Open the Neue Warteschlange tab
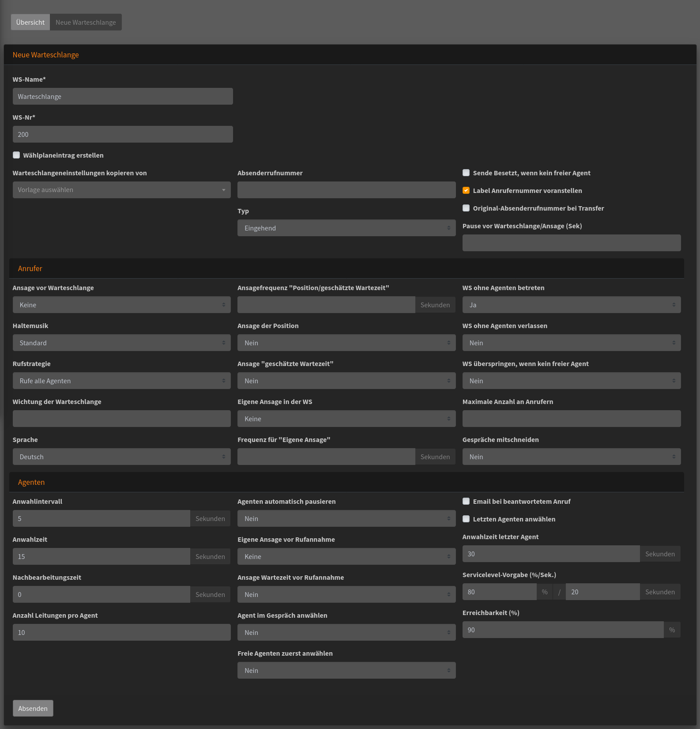This screenshot has width=700, height=729. click(86, 22)
